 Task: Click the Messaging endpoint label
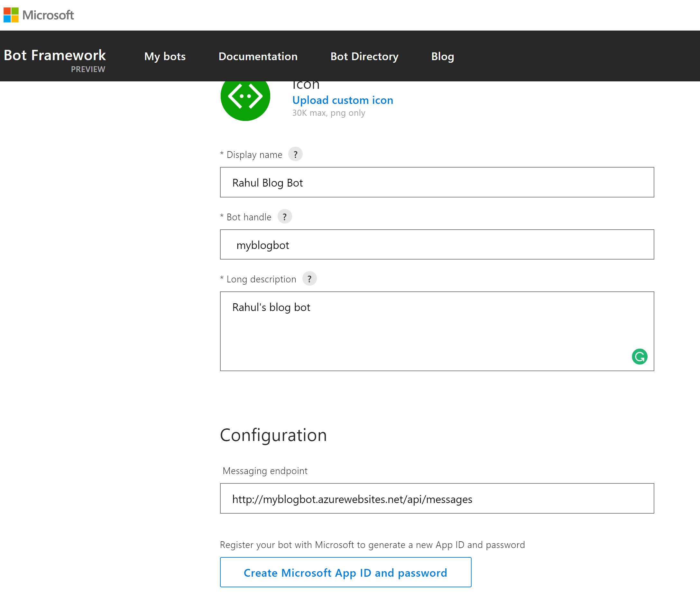tap(265, 471)
